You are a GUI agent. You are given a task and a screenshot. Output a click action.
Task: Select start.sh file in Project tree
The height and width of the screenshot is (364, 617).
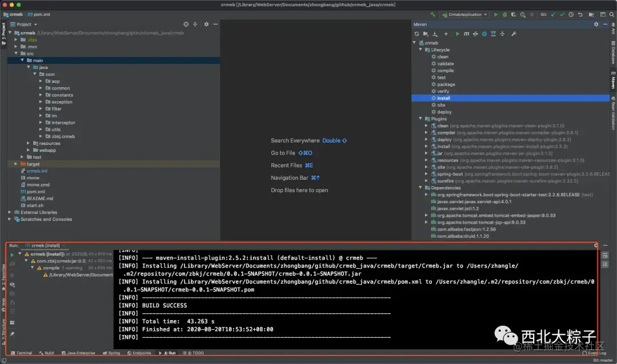point(35,205)
